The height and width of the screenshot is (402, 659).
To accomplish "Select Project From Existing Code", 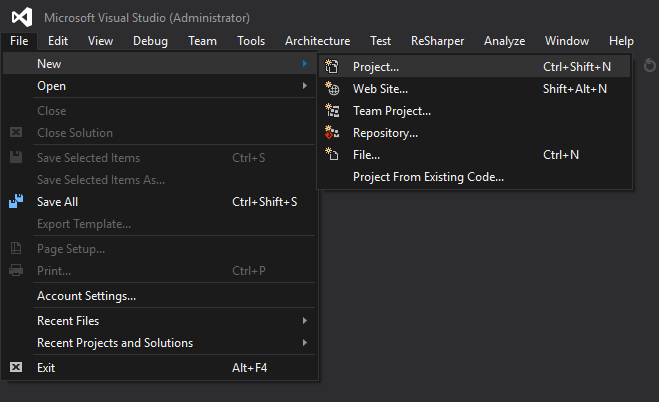I will (428, 177).
